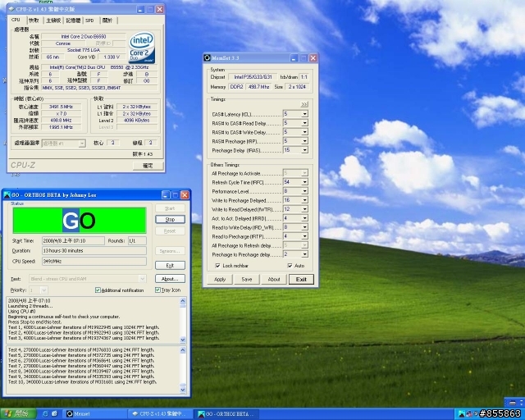Open the 關於 tab in CPU-Z

coord(107,21)
